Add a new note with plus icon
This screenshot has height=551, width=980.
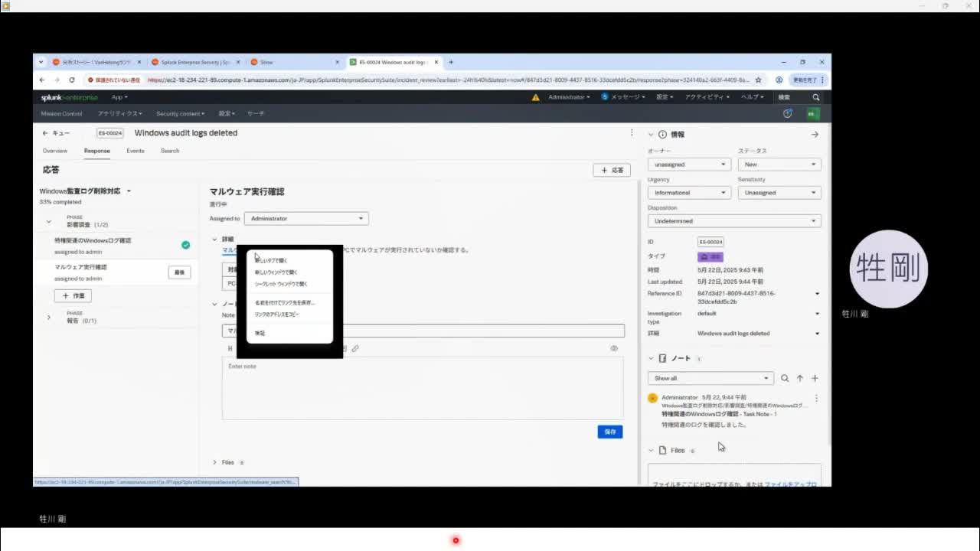click(x=815, y=378)
